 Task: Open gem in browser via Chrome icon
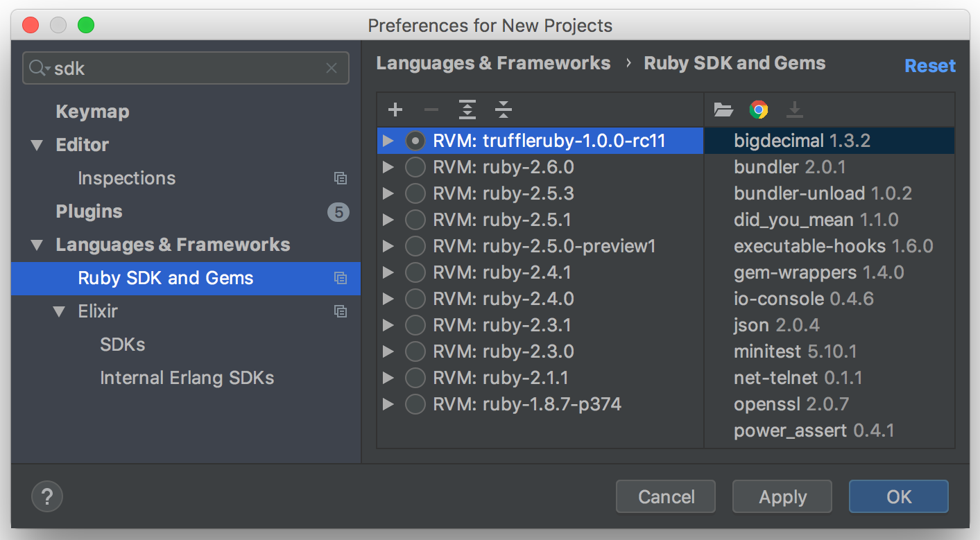(759, 110)
